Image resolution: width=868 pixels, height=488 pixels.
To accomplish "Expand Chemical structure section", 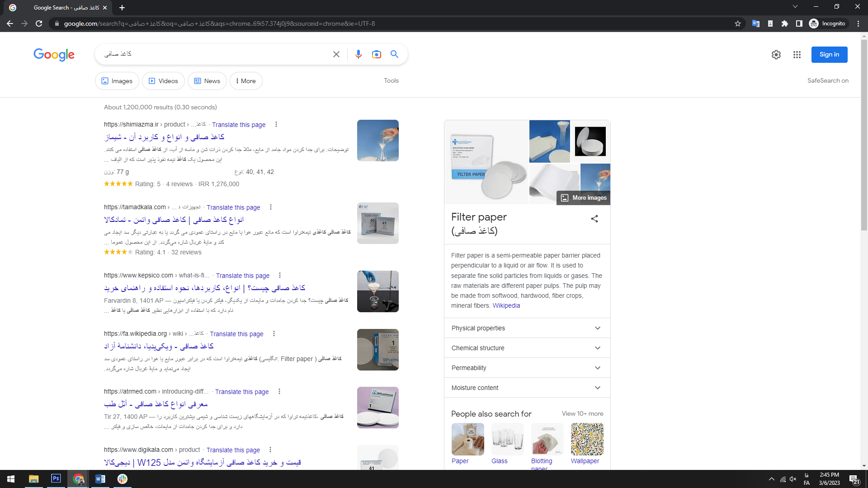I will (527, 348).
